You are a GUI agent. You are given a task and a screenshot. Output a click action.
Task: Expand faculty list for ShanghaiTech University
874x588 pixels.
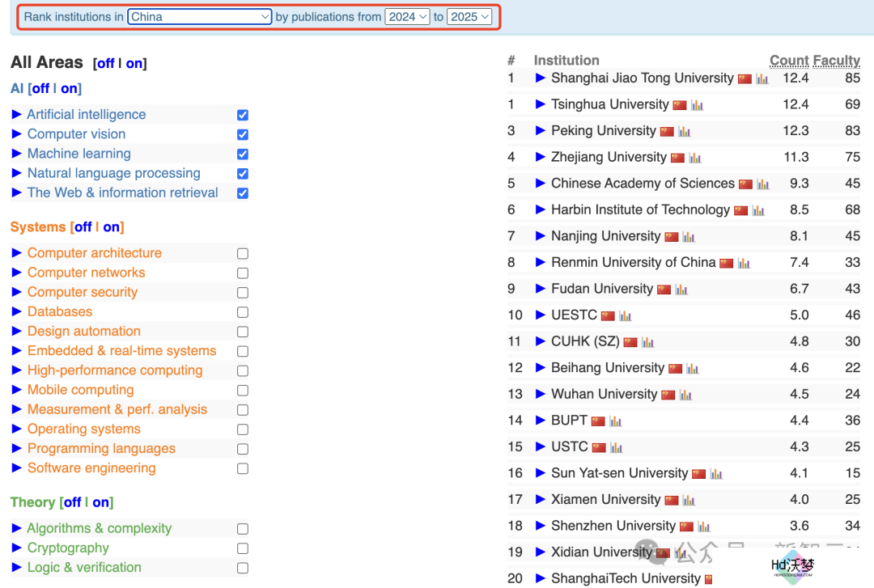[x=540, y=578]
